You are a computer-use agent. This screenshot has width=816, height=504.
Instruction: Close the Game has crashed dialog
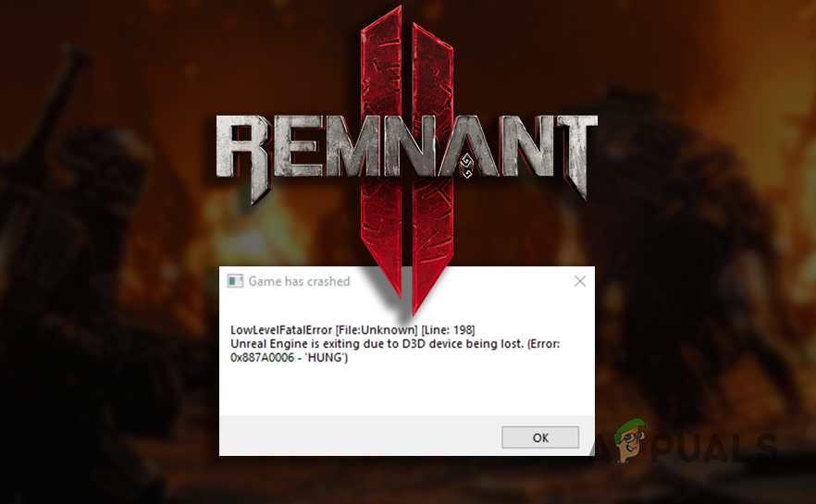coord(580,281)
